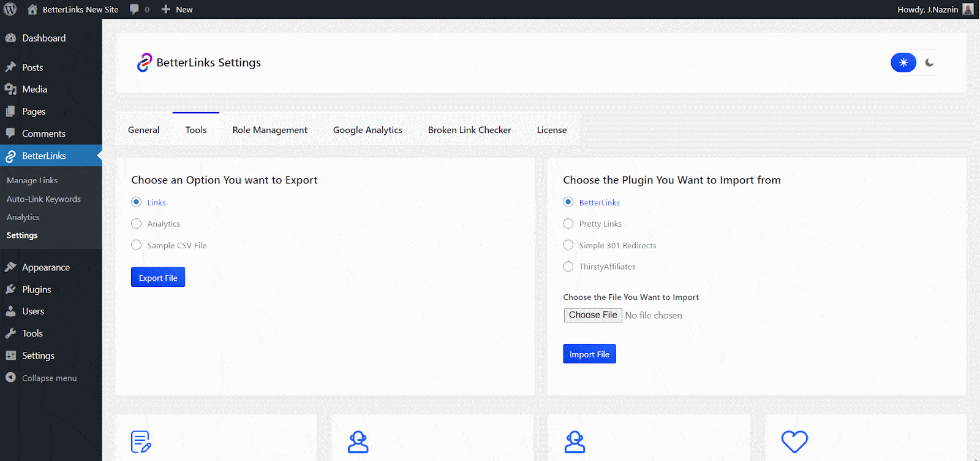The width and height of the screenshot is (980, 461).
Task: Click the Import File button
Action: [x=589, y=354]
